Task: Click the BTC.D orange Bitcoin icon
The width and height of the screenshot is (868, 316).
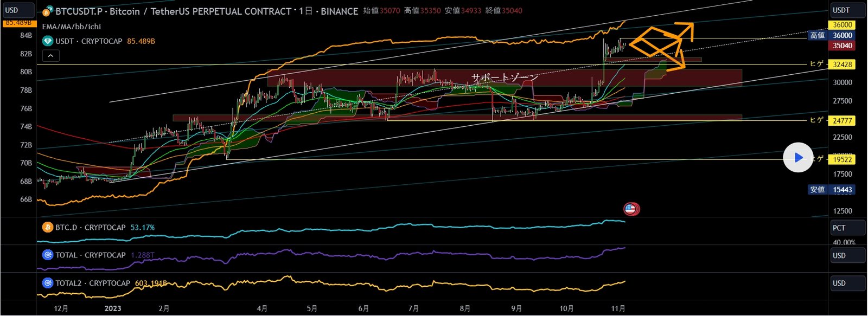Action: (x=48, y=227)
